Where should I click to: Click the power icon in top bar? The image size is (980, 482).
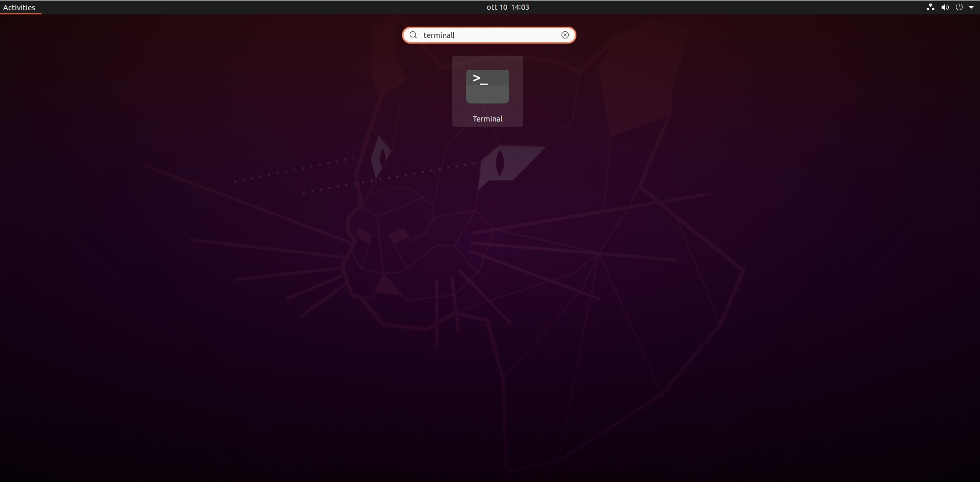(959, 7)
